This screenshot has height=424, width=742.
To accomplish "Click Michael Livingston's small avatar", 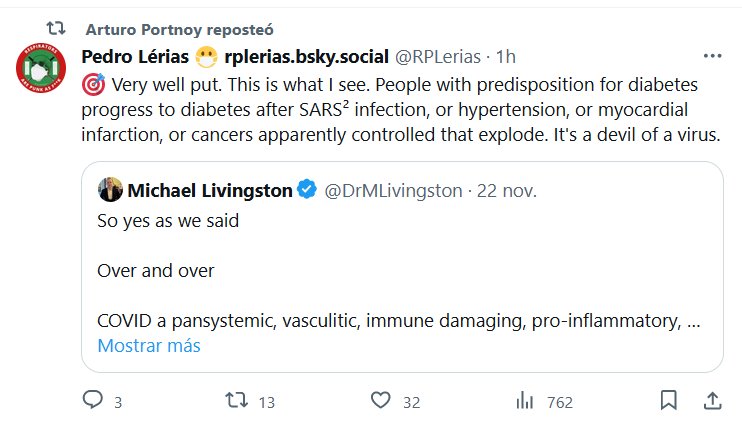I will (110, 189).
